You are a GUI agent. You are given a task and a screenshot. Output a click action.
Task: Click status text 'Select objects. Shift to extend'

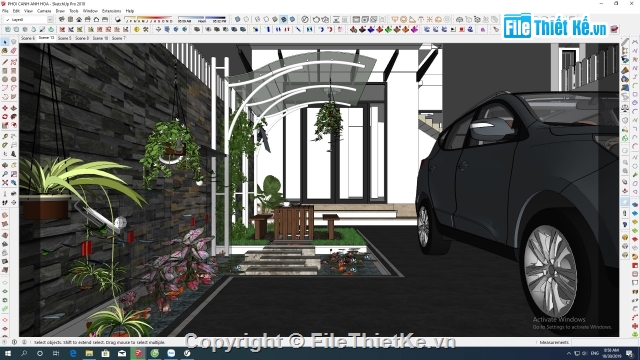64,342
